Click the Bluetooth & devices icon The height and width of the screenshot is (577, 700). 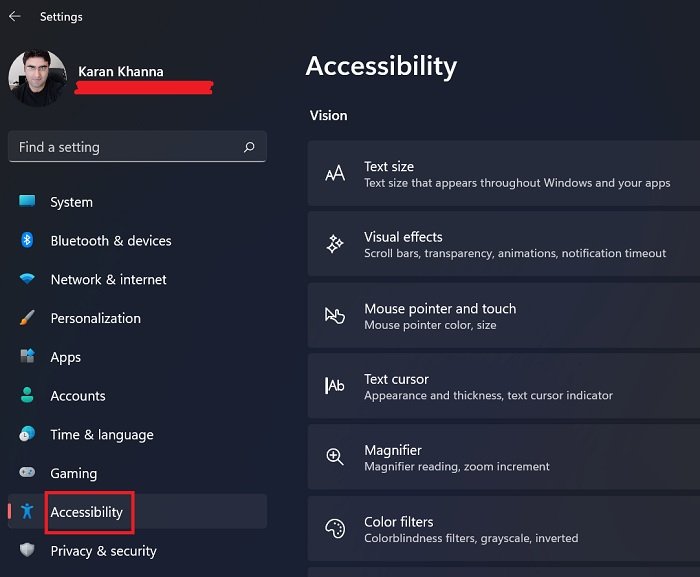28,241
